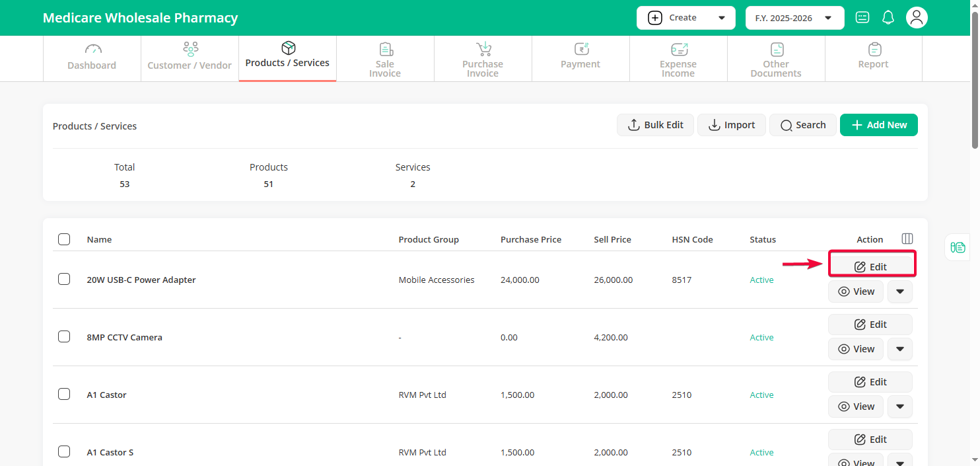Image resolution: width=980 pixels, height=466 pixels.
Task: Open the user profile avatar icon
Action: [x=917, y=18]
